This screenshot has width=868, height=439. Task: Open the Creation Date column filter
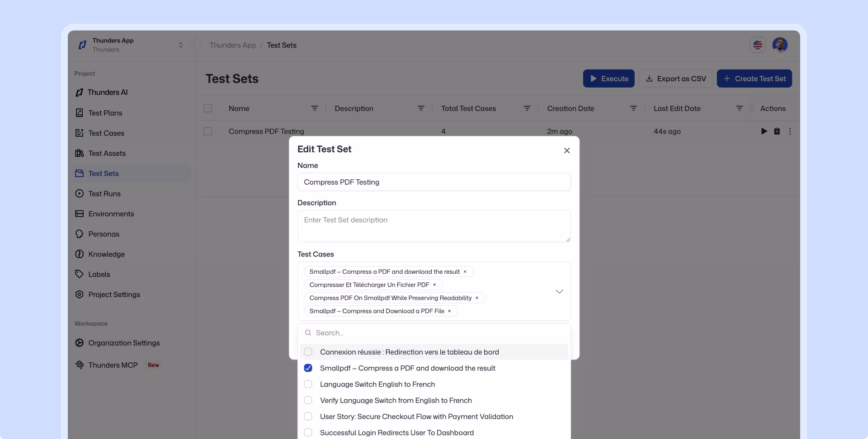633,108
